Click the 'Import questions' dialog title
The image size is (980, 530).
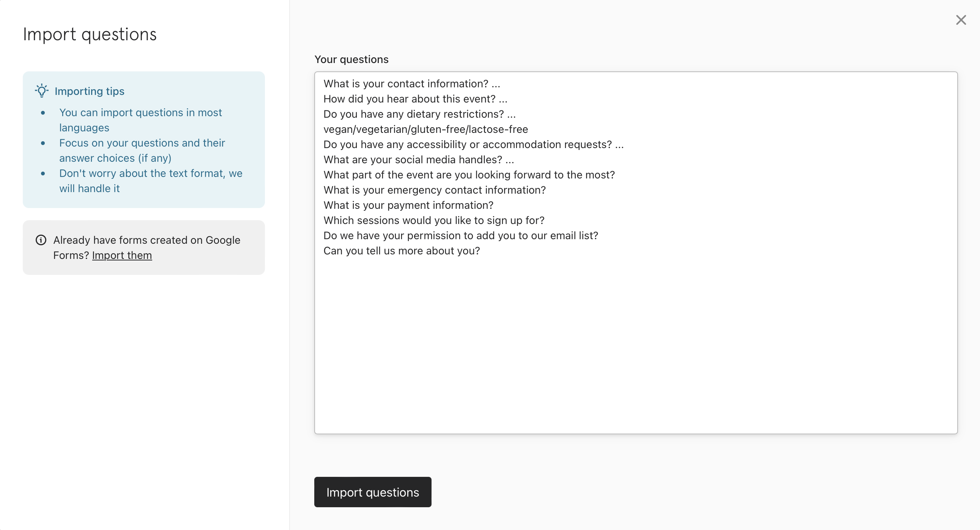tap(90, 34)
